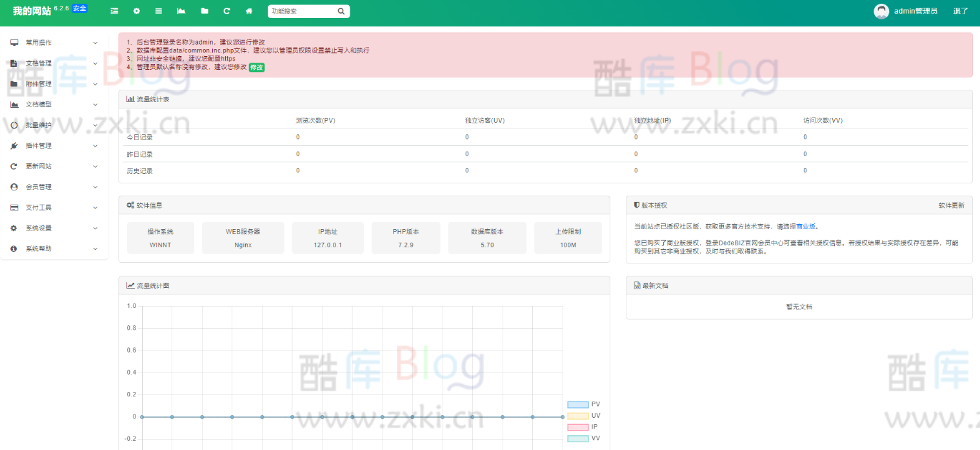Click the 更新网站 refresh icon

13,166
